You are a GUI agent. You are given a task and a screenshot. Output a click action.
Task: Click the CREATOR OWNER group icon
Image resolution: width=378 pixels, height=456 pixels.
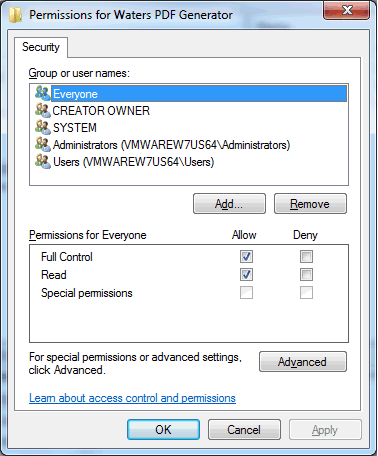pos(43,110)
